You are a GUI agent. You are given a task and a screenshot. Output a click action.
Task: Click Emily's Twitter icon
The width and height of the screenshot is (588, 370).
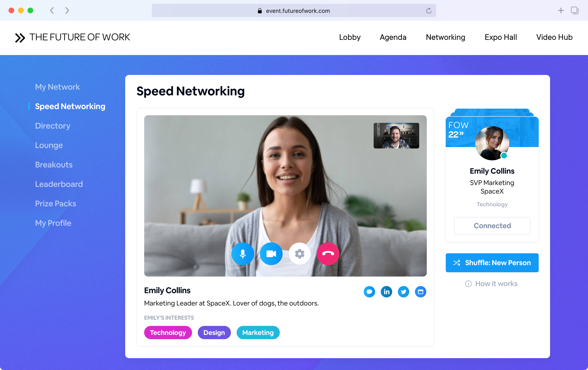pyautogui.click(x=403, y=291)
